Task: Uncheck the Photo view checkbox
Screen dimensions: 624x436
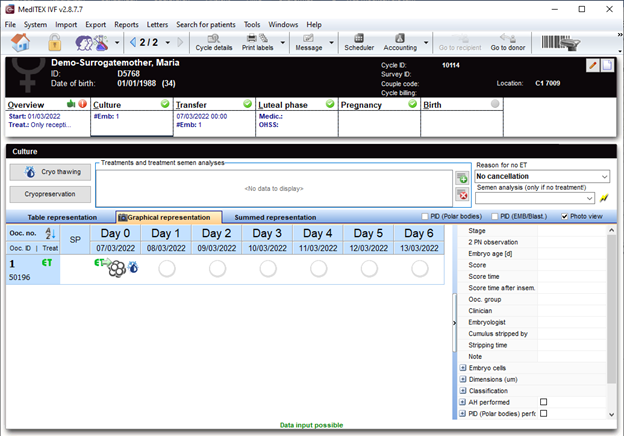Action: point(564,216)
